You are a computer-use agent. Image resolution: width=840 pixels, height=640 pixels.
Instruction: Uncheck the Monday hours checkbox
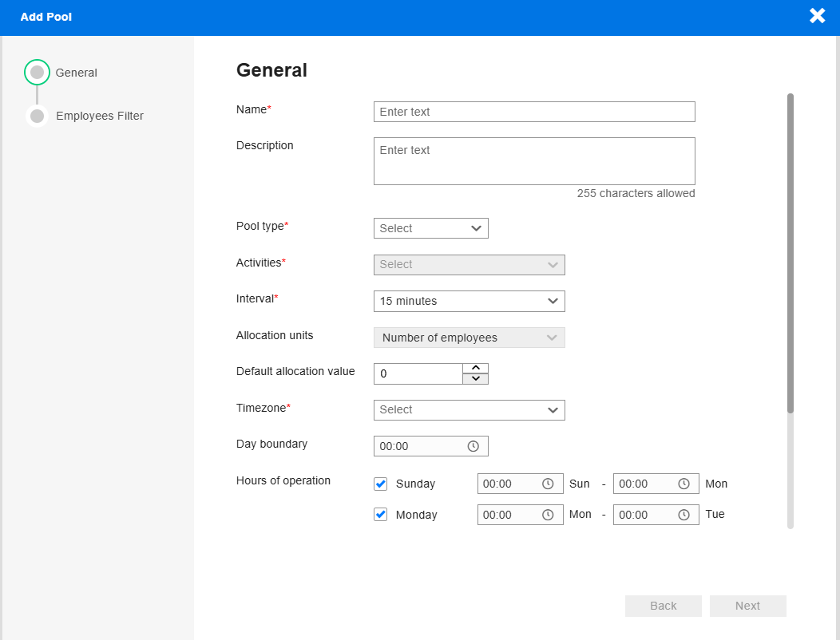click(x=380, y=515)
